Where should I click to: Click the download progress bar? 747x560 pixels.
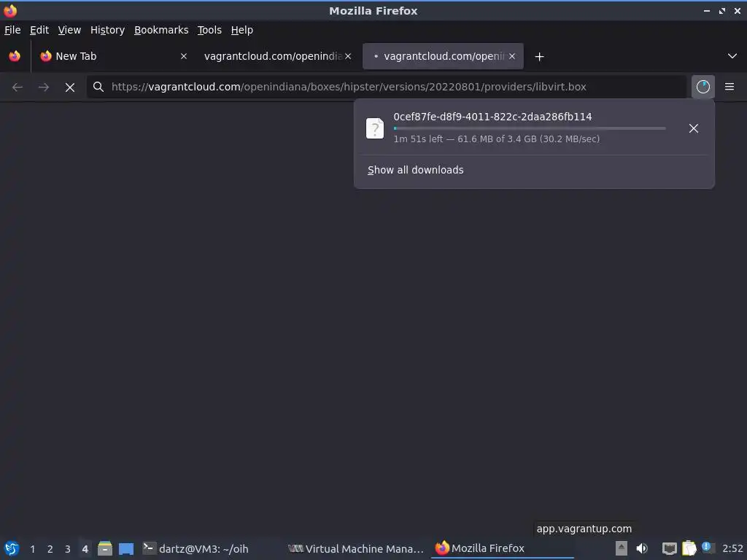tap(530, 128)
